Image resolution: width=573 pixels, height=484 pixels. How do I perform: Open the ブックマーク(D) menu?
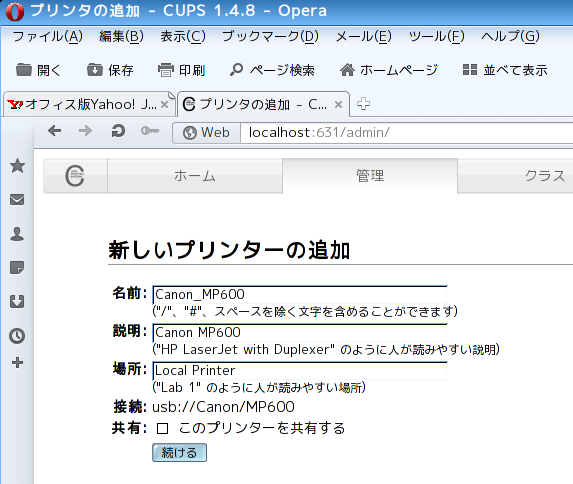pyautogui.click(x=270, y=36)
